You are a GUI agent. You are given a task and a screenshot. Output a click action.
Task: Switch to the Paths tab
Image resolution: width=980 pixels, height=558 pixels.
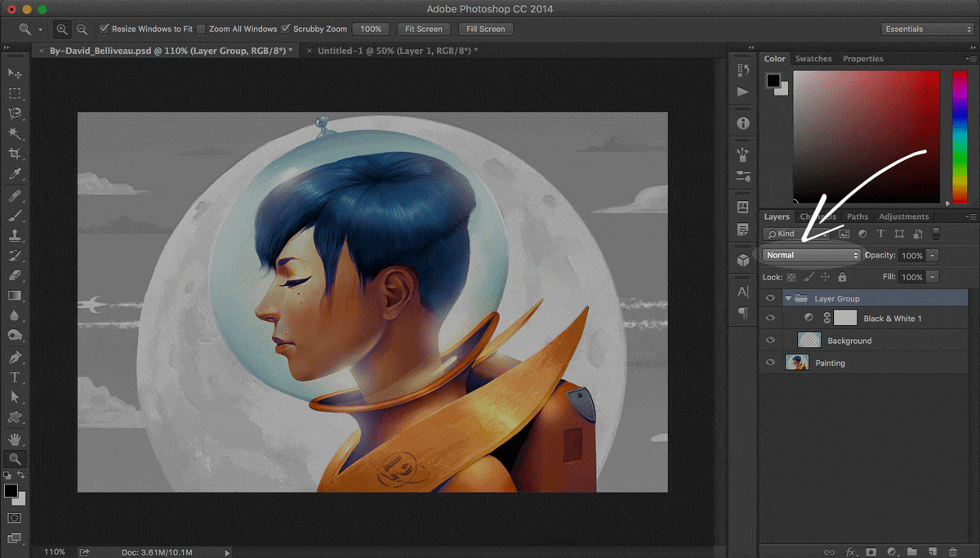857,217
